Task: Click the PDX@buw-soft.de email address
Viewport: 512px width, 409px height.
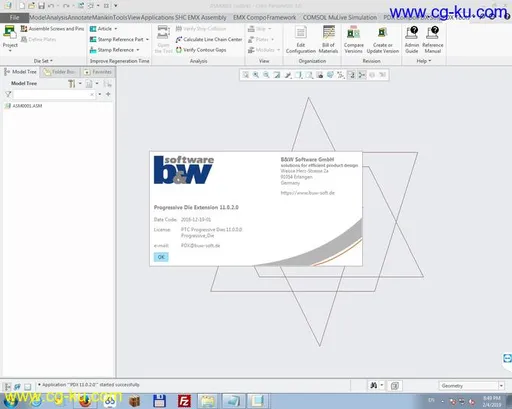Action: pos(200,246)
